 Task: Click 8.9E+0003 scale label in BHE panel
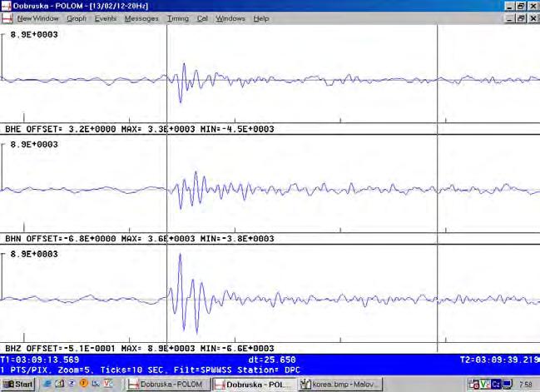(x=34, y=34)
